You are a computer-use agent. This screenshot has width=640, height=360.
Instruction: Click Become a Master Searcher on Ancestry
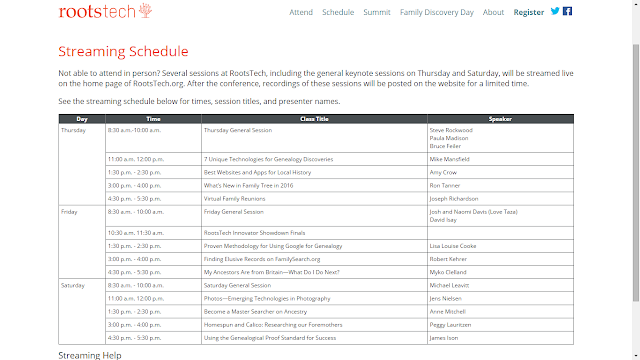(x=256, y=312)
